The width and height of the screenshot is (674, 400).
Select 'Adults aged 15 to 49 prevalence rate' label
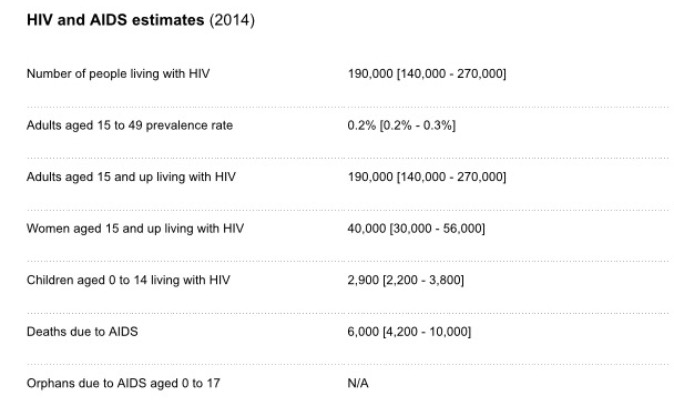127,126
